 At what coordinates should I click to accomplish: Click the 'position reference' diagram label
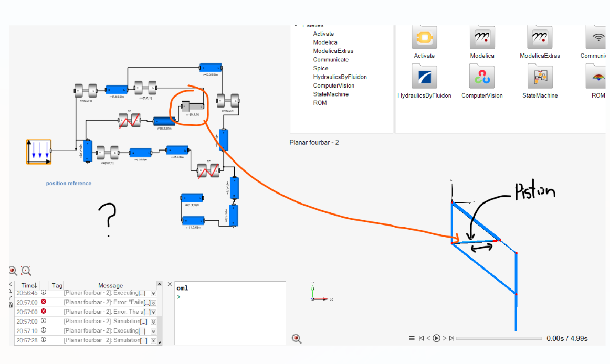(68, 183)
